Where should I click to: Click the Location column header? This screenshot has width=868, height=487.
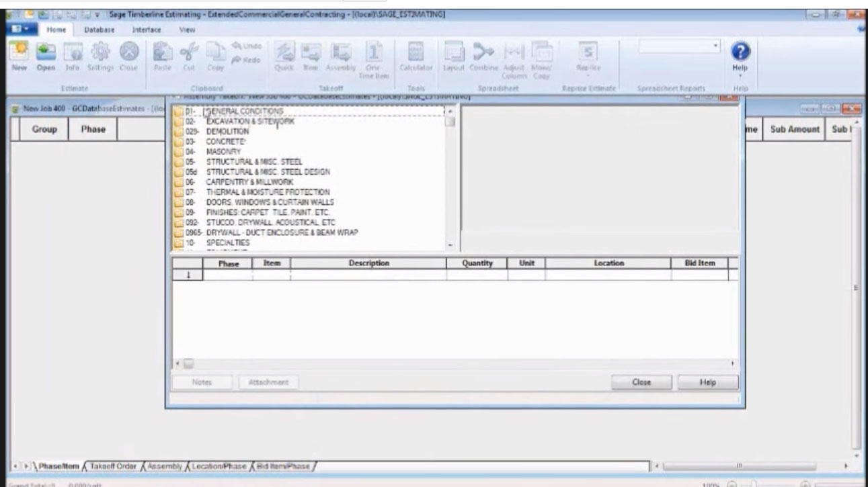[x=609, y=264]
